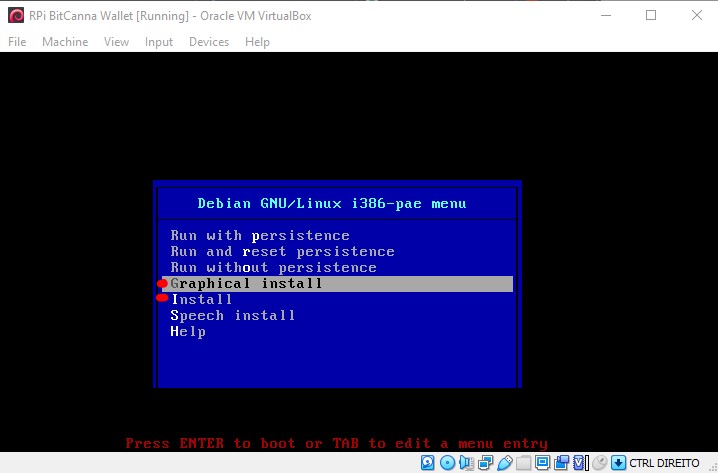The height and width of the screenshot is (473, 718).
Task: Click the window resize grip corner
Action: [713, 468]
